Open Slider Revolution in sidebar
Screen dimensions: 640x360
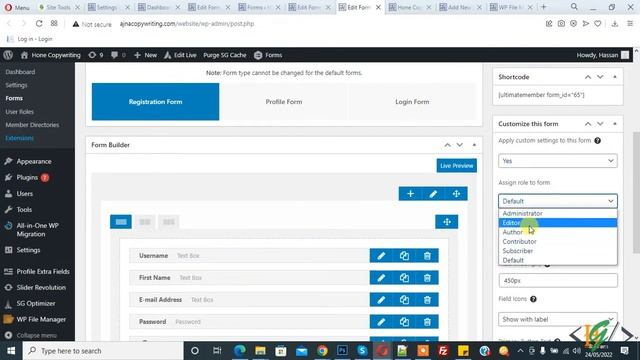click(41, 288)
